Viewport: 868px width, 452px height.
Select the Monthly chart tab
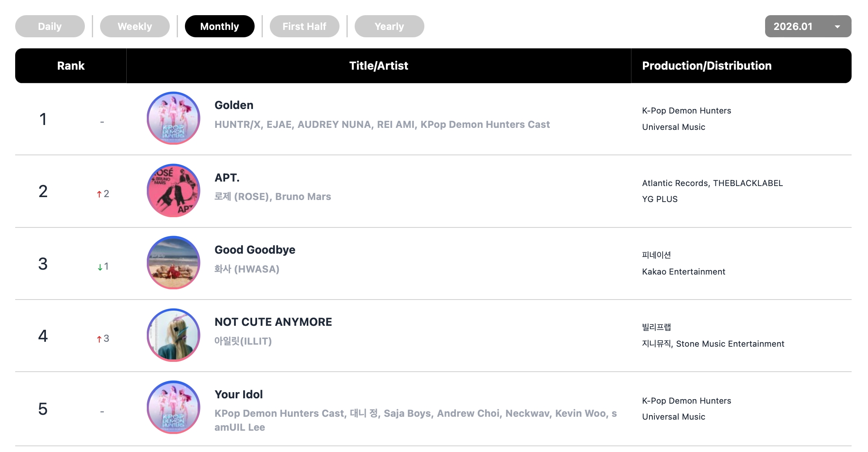pos(220,26)
